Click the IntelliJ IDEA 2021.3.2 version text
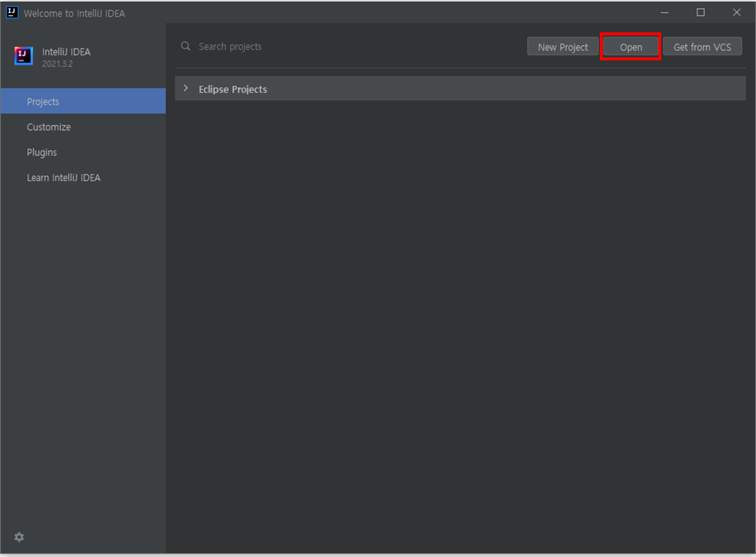 57,64
